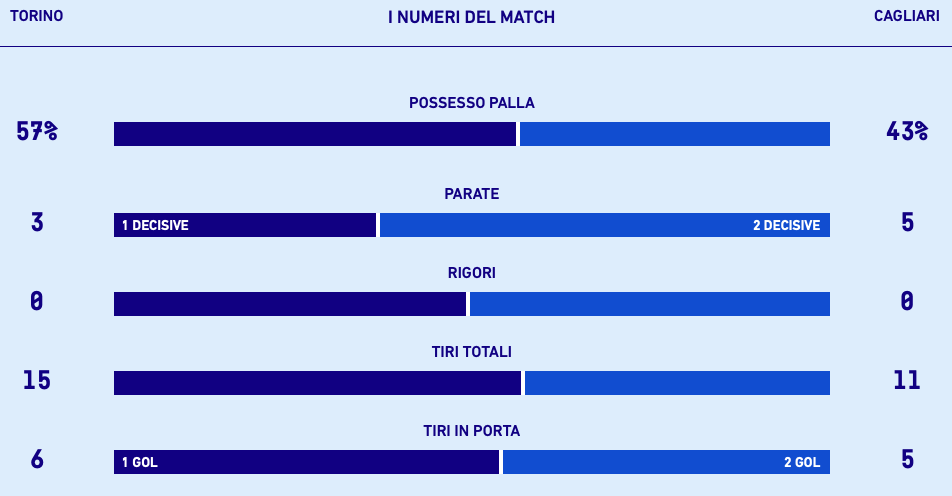This screenshot has height=496, width=952.
Task: Click the RIGORI stat label
Action: [472, 273]
